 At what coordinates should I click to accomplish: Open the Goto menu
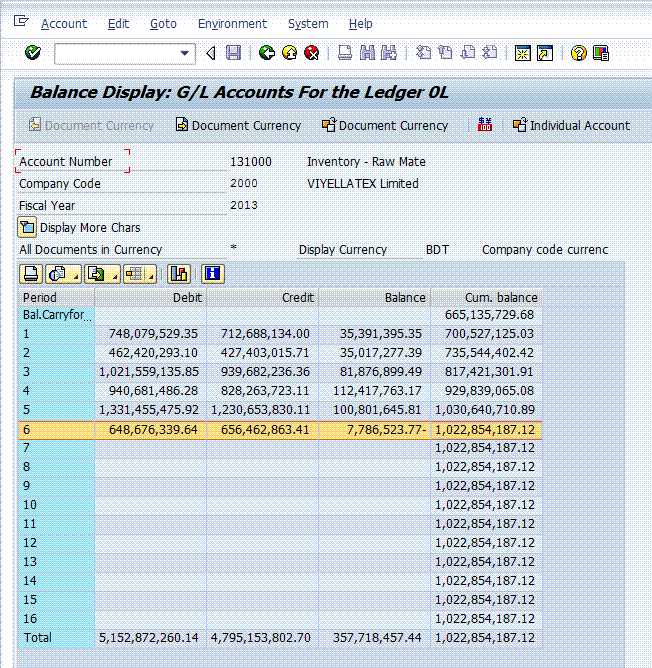(x=163, y=24)
